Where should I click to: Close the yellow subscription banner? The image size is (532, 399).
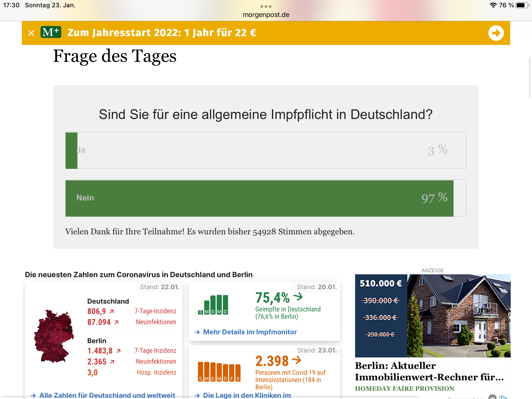click(x=31, y=33)
